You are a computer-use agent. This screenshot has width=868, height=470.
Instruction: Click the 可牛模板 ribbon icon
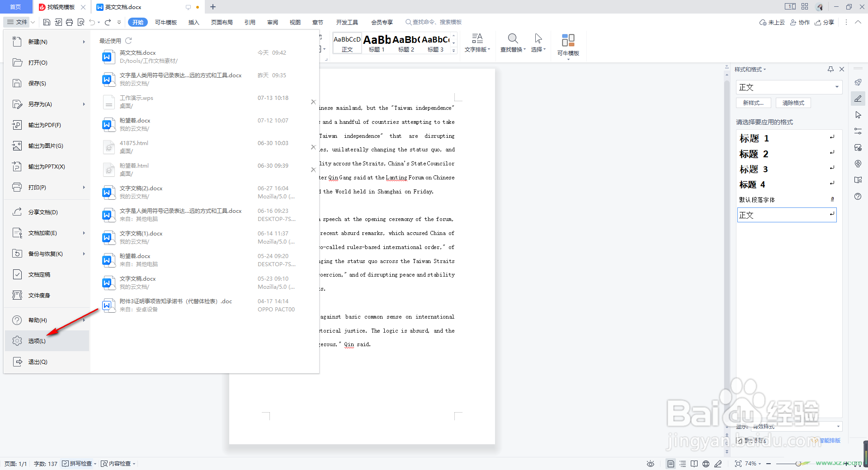(568, 45)
